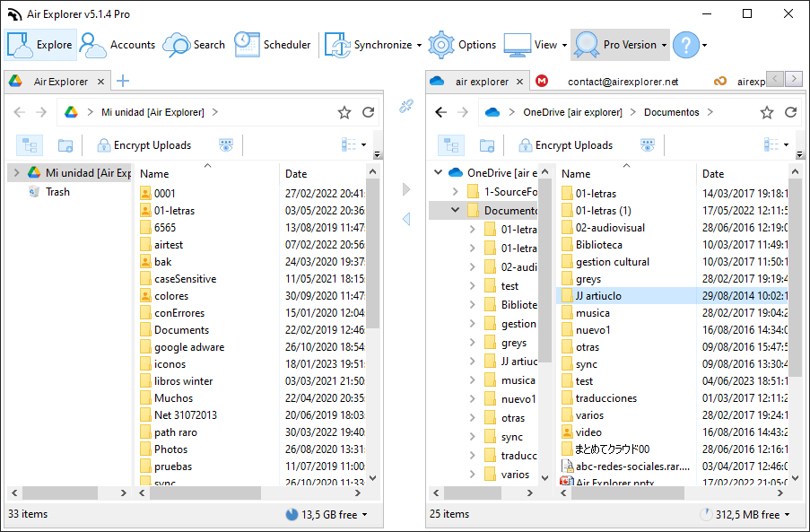
Task: Open the Scheduler
Action: pos(272,45)
